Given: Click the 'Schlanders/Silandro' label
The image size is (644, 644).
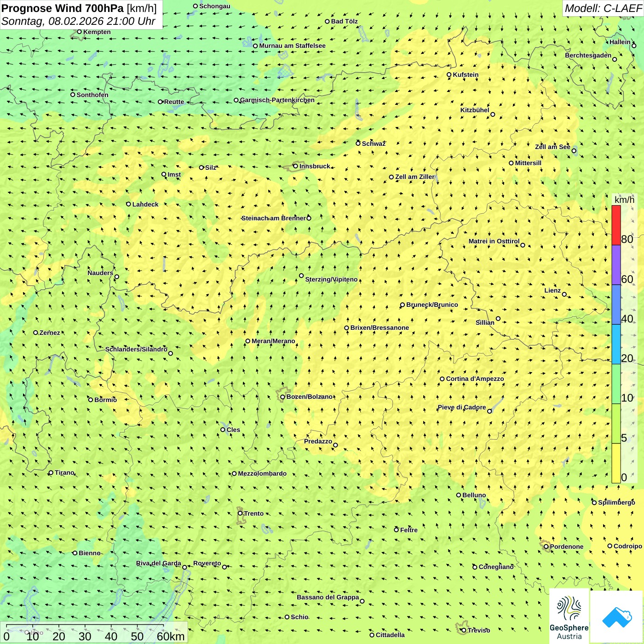Looking at the screenshot, I should (136, 349).
